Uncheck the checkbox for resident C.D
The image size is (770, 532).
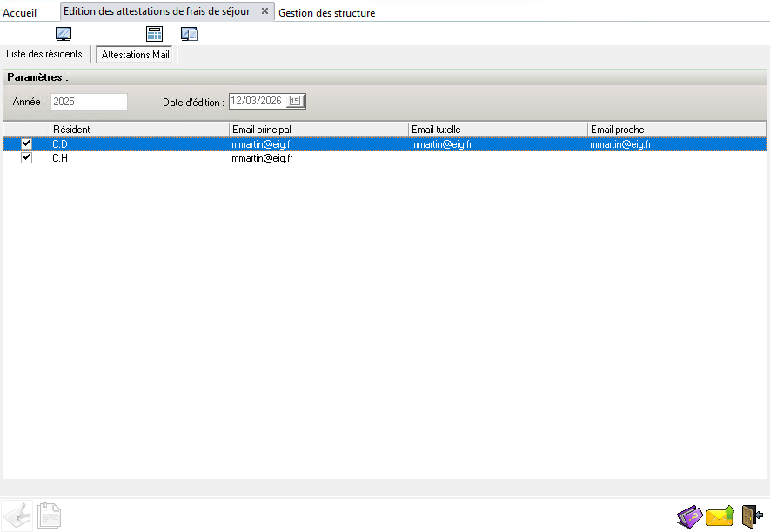coord(26,143)
